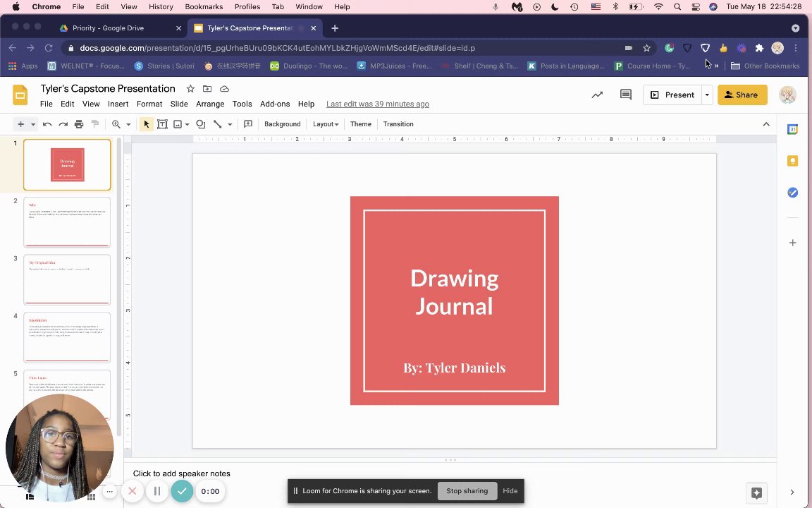Open the Explore button at bottom right
The width and height of the screenshot is (812, 508).
point(756,492)
